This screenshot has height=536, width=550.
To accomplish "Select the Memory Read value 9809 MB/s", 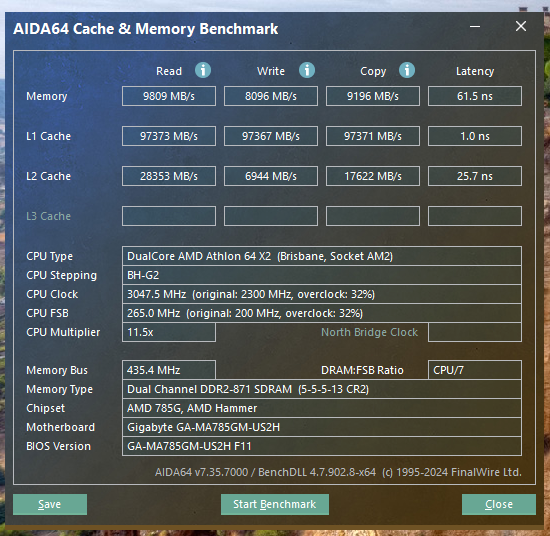I will [169, 96].
